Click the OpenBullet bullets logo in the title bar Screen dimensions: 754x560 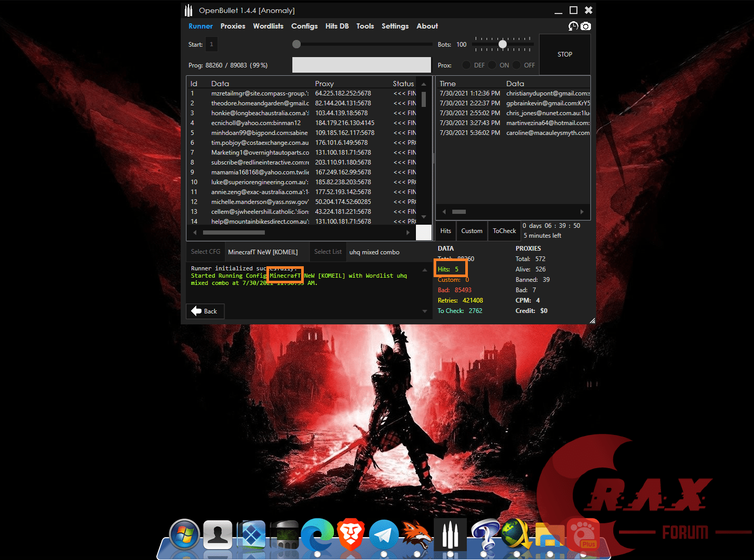(x=188, y=10)
